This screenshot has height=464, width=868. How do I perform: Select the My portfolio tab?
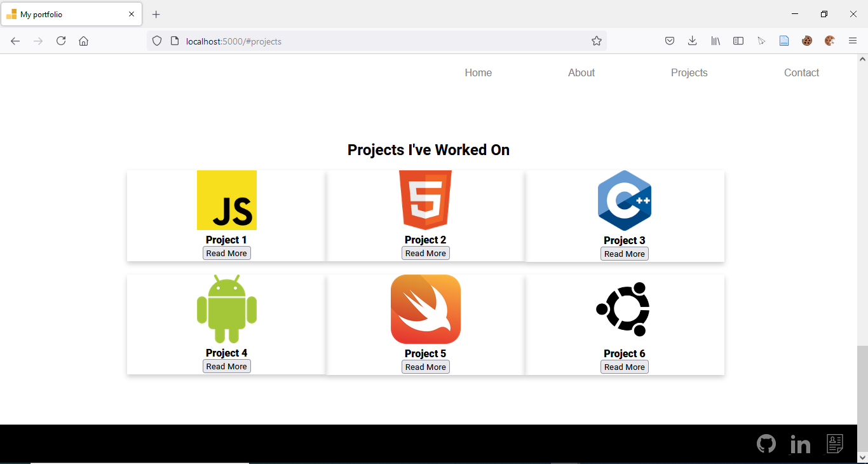pyautogui.click(x=71, y=14)
